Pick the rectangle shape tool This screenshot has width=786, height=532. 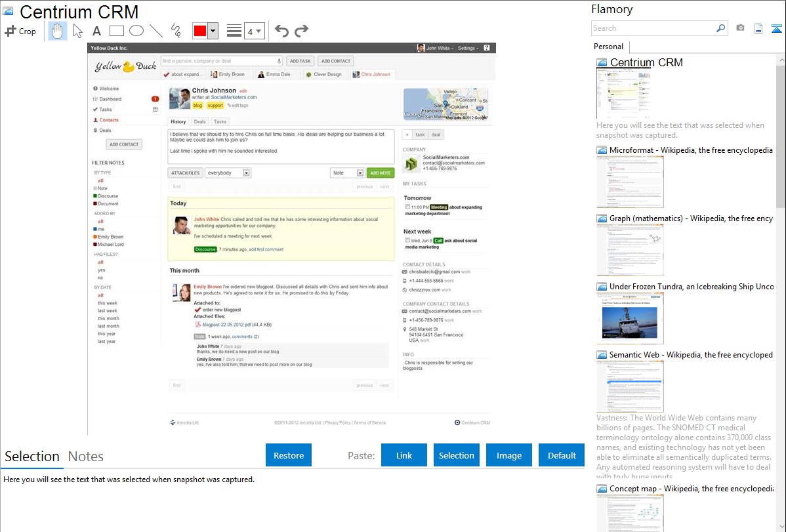[x=116, y=31]
